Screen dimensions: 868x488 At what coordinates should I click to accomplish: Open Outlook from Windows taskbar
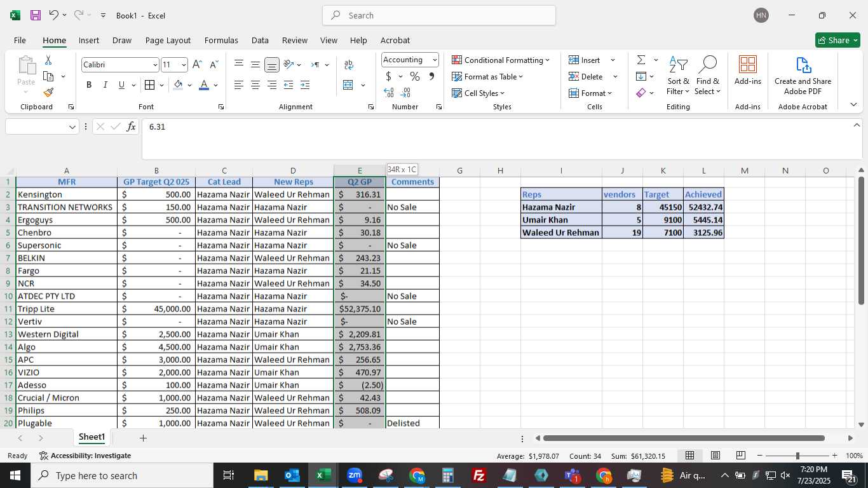pos(292,475)
